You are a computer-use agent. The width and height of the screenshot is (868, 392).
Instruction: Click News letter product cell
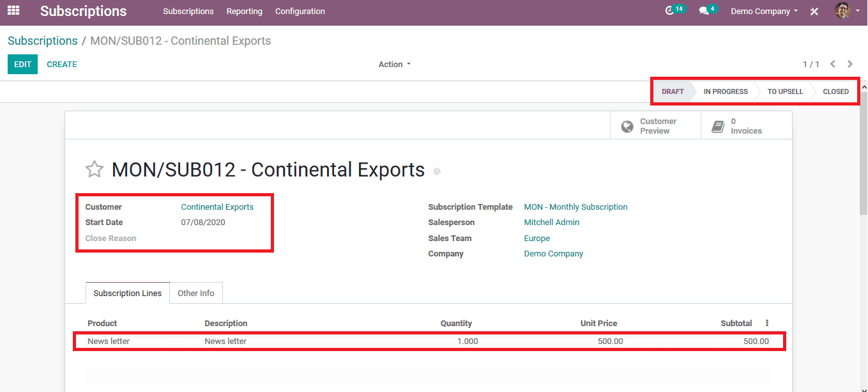coord(109,341)
